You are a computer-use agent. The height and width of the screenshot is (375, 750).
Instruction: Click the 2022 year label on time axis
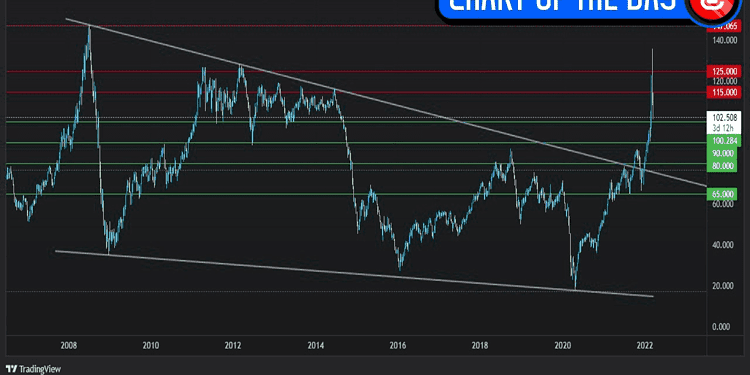pos(645,345)
